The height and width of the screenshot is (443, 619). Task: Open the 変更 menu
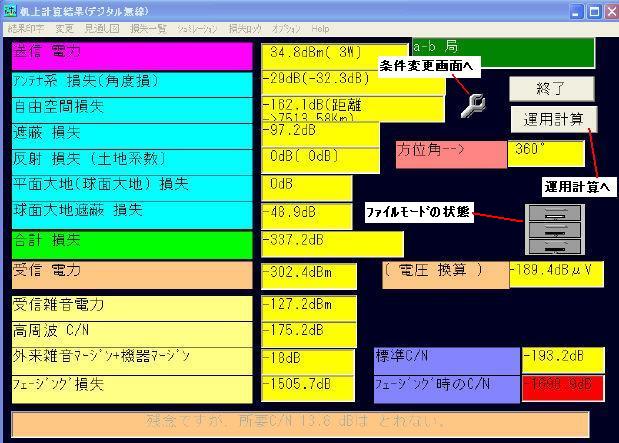point(64,30)
